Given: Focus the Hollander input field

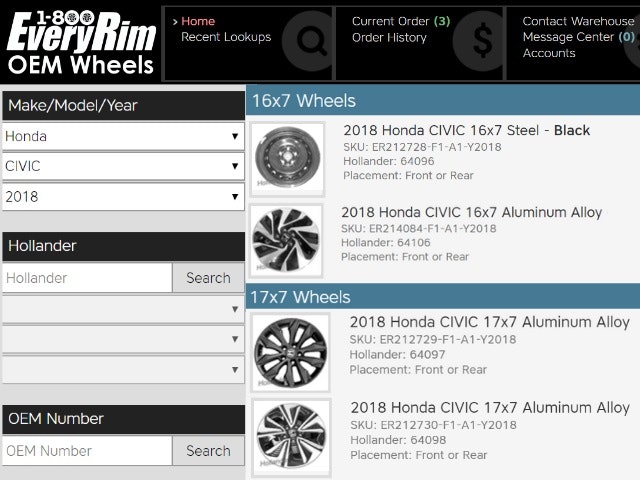Looking at the screenshot, I should click(x=87, y=278).
